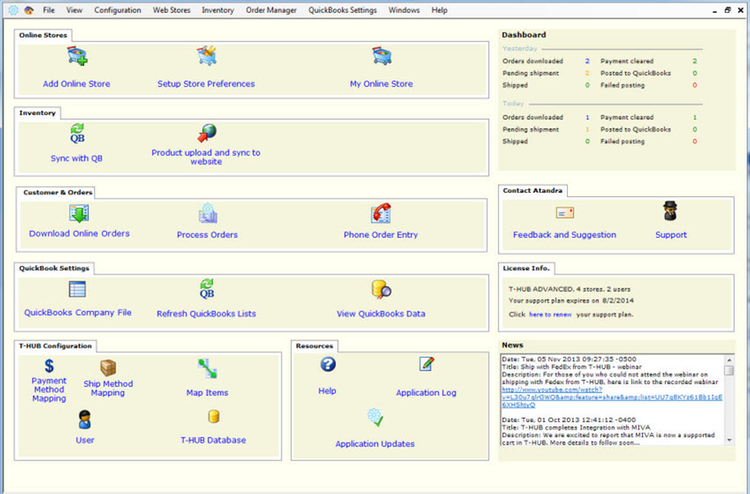The image size is (750, 494).
Task: Click the QuickBooks Company File table icon
Action: pyautogui.click(x=77, y=289)
